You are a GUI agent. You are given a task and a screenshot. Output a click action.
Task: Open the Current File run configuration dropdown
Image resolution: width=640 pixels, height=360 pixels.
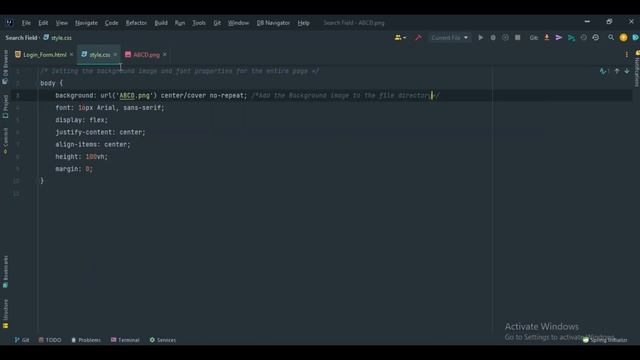(449, 38)
